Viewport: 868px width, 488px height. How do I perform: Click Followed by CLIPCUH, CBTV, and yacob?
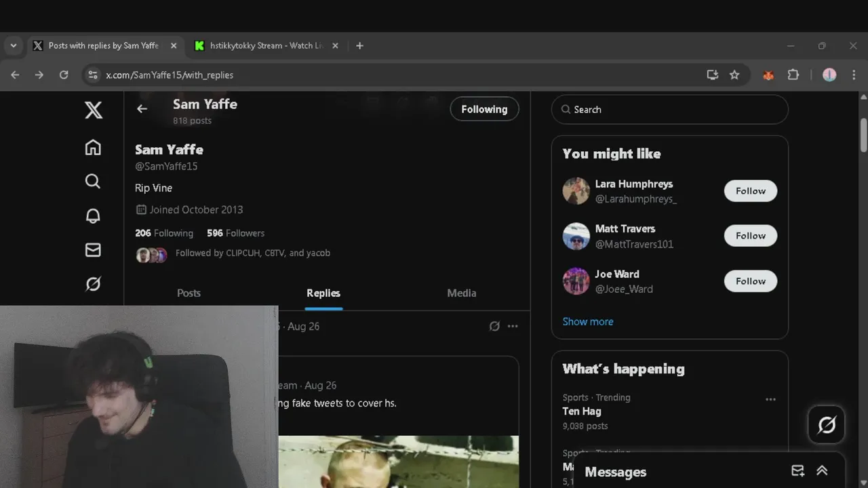[253, 253]
